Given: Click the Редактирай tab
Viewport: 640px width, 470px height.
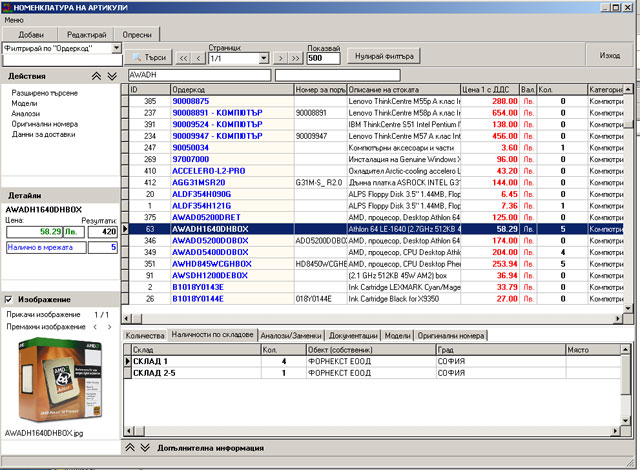Looking at the screenshot, I should (86, 35).
